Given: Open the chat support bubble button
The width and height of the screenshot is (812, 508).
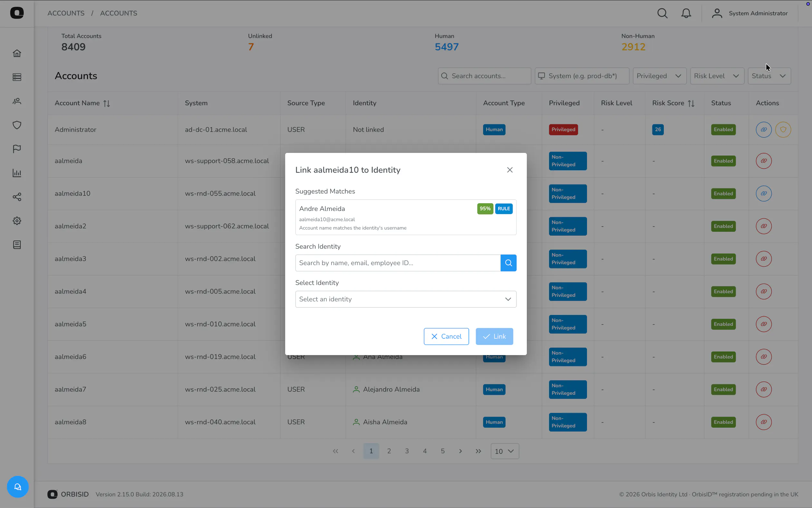Looking at the screenshot, I should pyautogui.click(x=18, y=486).
